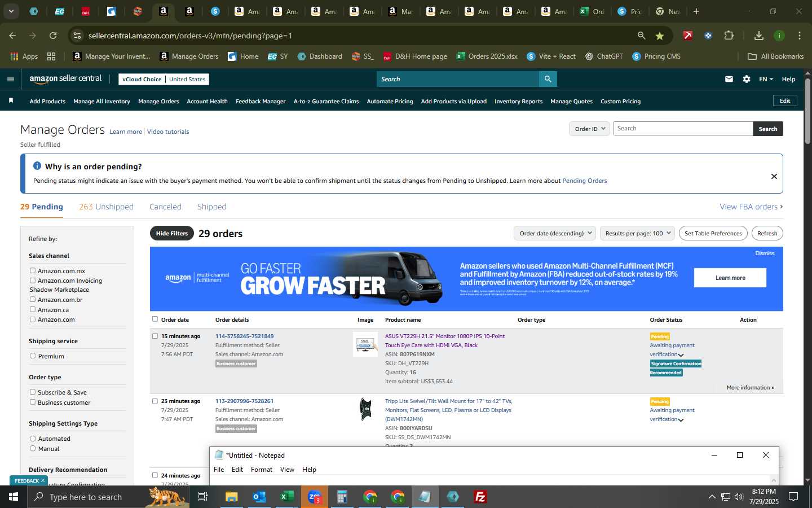Image resolution: width=812 pixels, height=508 pixels.
Task: Open File Explorer from the taskbar
Action: tap(232, 497)
